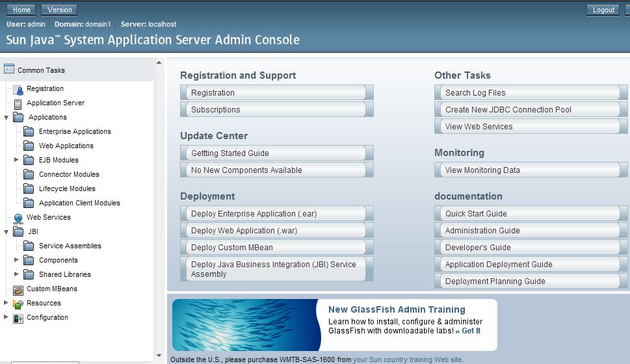Click the Application Server icon in tree
Viewport: 630px width, 364px height.
18,104
